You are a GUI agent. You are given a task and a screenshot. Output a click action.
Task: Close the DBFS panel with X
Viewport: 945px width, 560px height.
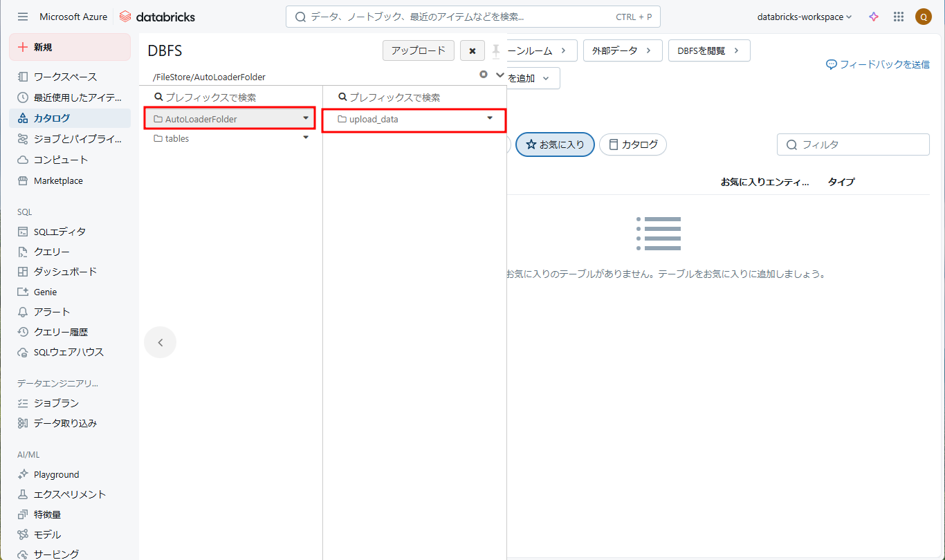click(x=472, y=51)
